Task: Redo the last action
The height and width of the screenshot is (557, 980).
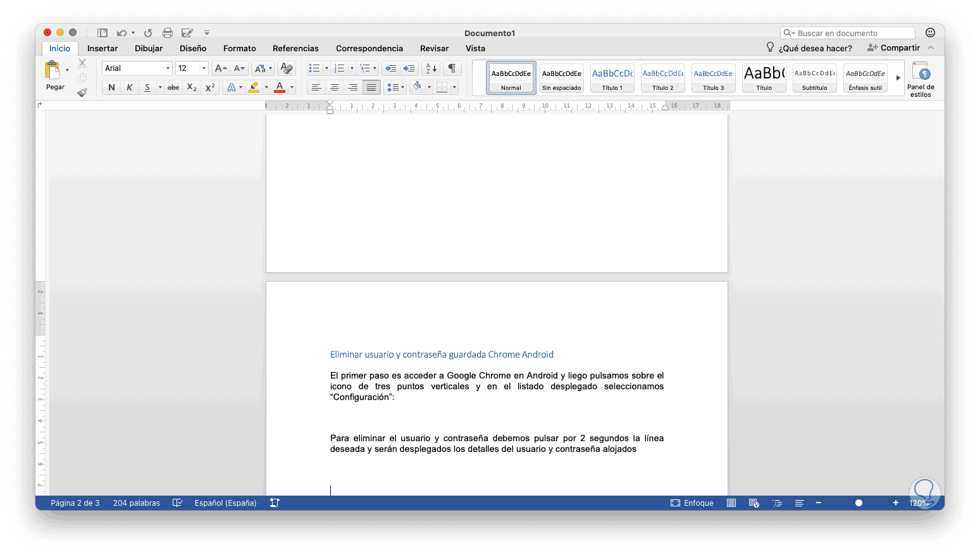Action: coord(148,33)
